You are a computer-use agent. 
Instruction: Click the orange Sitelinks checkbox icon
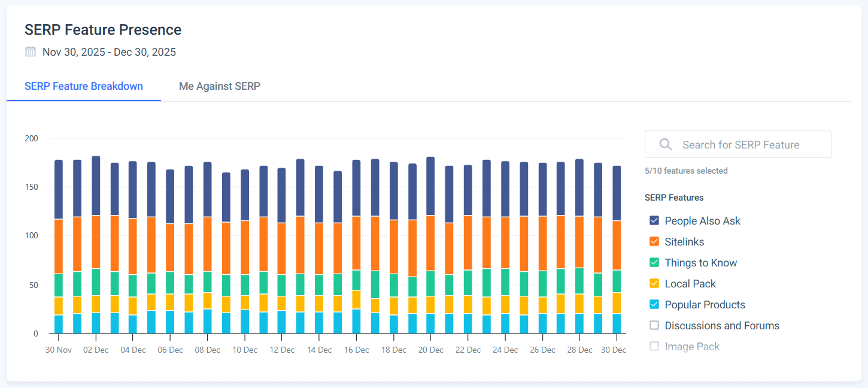[654, 241]
